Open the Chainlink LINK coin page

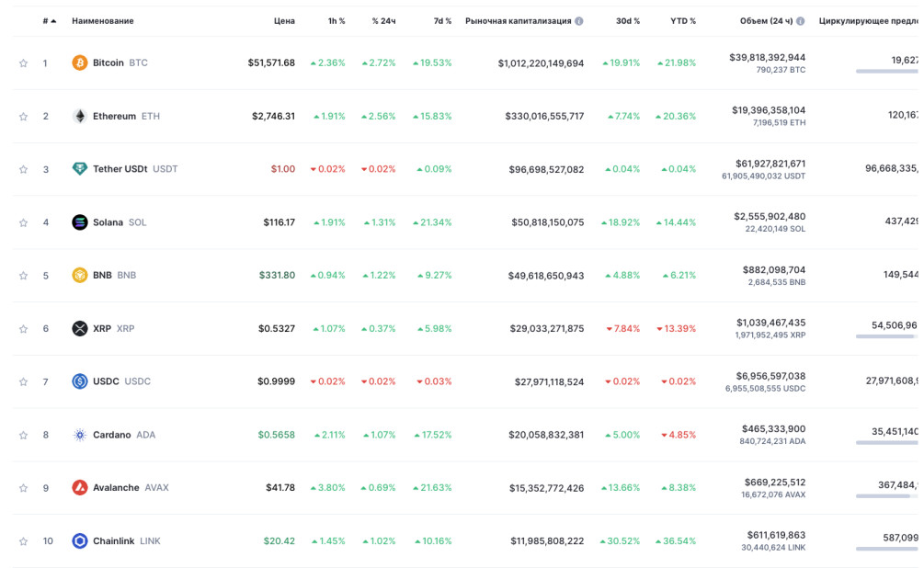click(x=127, y=541)
